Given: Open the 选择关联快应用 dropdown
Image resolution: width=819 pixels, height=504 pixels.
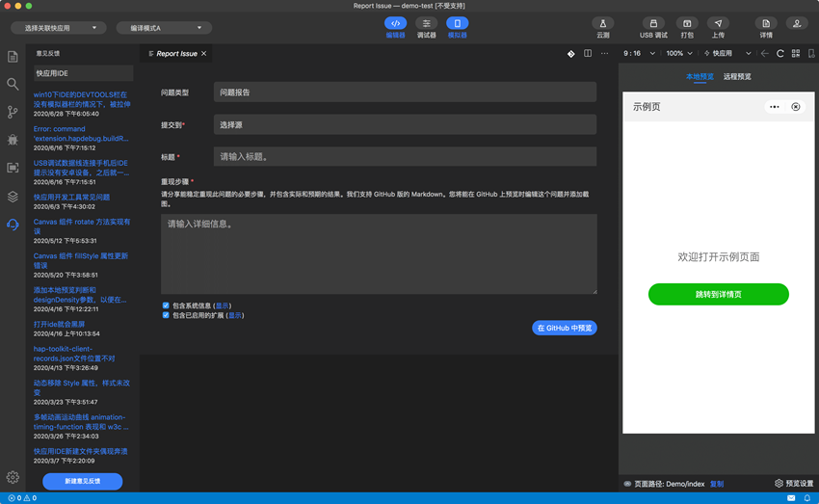Looking at the screenshot, I should click(x=59, y=28).
